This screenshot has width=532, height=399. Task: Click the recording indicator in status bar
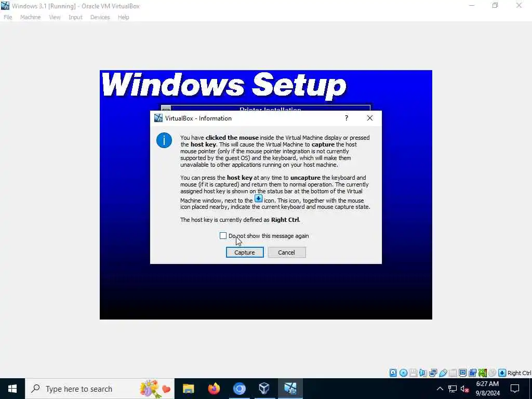472,373
